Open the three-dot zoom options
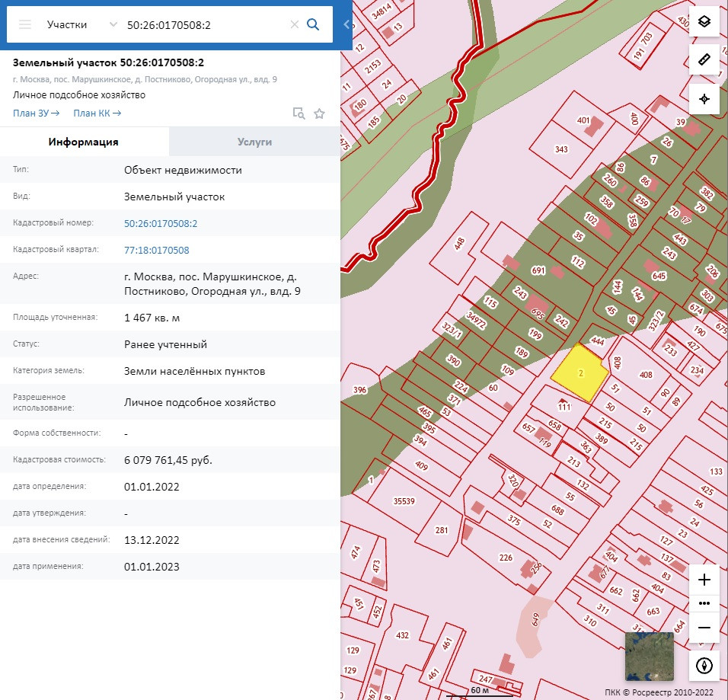The width and height of the screenshot is (728, 700). click(704, 603)
